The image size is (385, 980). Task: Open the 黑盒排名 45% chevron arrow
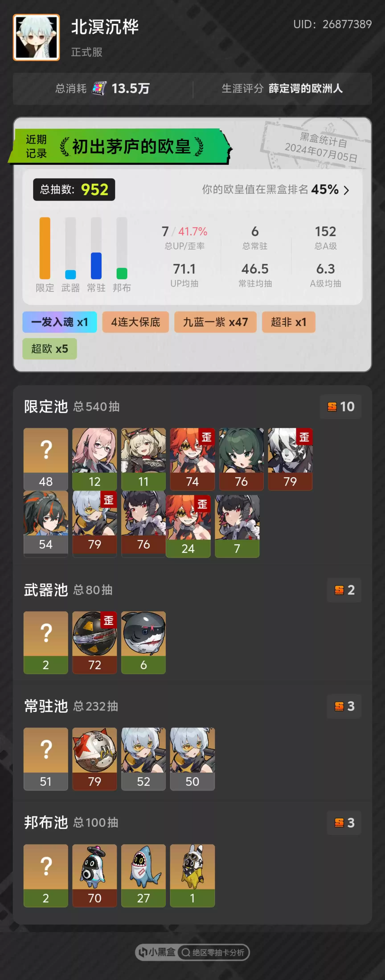tap(346, 190)
